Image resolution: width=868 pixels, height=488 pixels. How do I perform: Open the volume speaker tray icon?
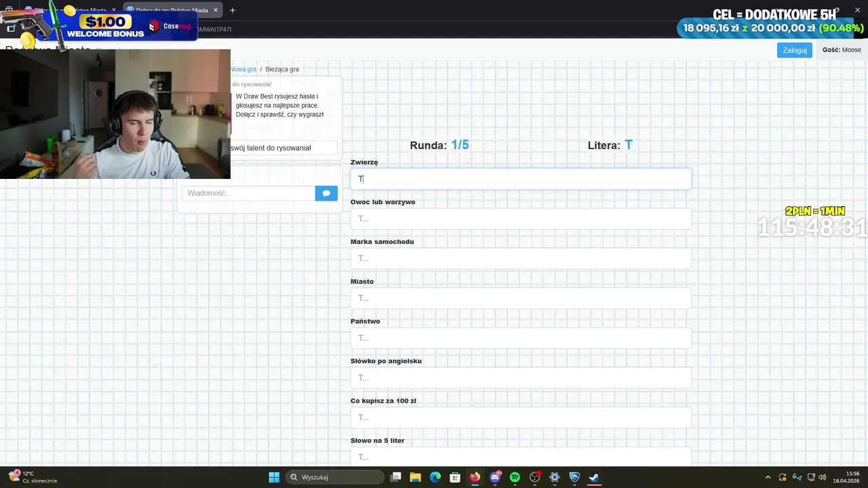tap(823, 477)
